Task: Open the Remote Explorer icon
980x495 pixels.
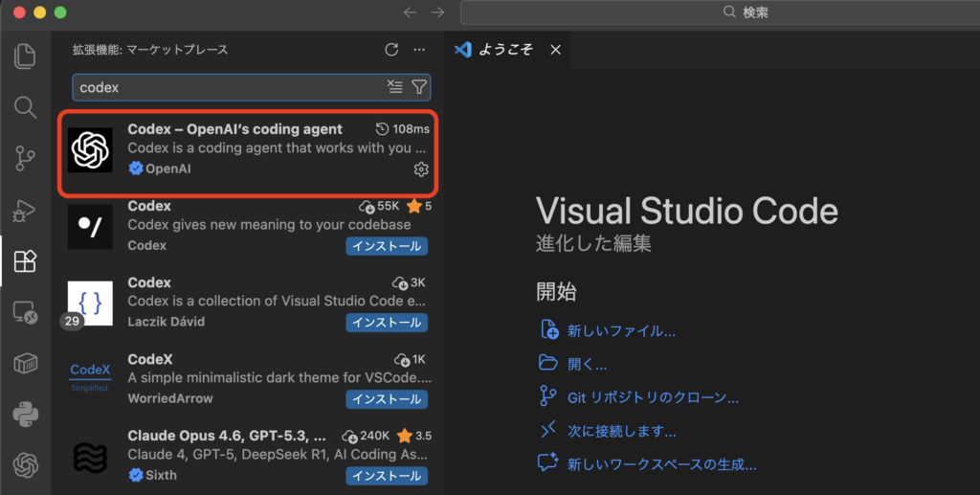Action: coord(25,312)
